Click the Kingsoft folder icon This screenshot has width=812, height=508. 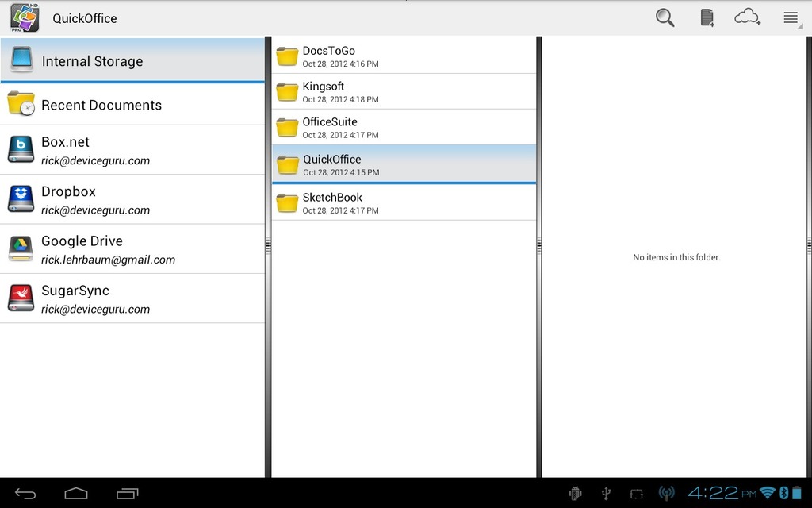tap(287, 92)
